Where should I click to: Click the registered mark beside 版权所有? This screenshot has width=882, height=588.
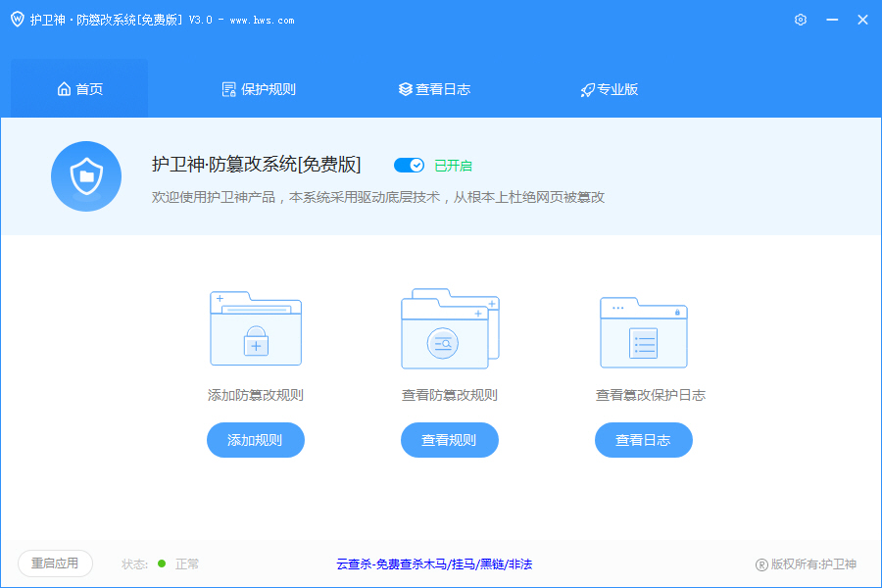[761, 564]
